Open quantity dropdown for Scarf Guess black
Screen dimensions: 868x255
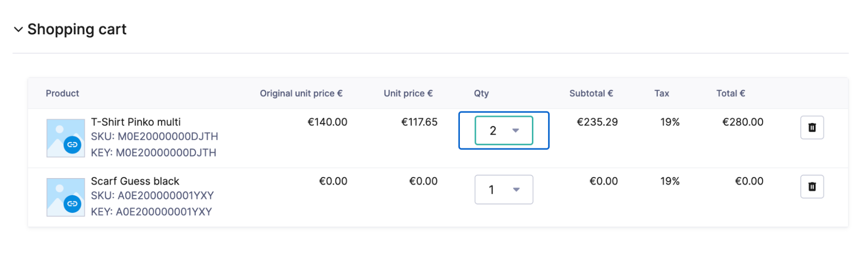point(504,189)
